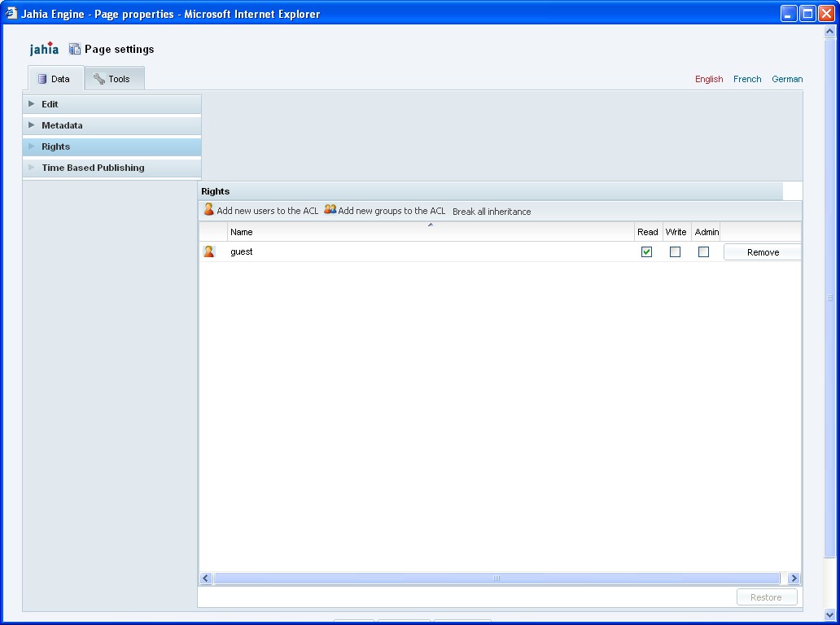Click the window vertical scrollbar down arrow
The width and height of the screenshot is (840, 625).
pos(829,614)
